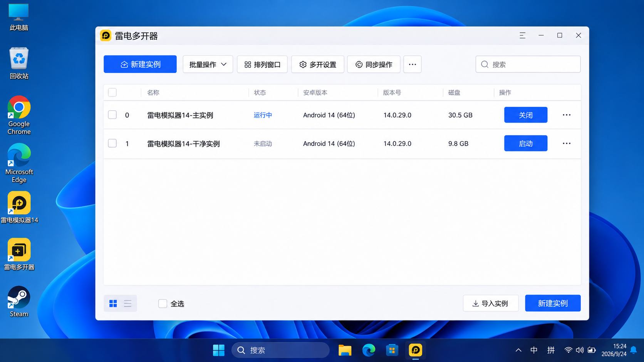Toggle the header select-all checkbox in table

pos(112,92)
